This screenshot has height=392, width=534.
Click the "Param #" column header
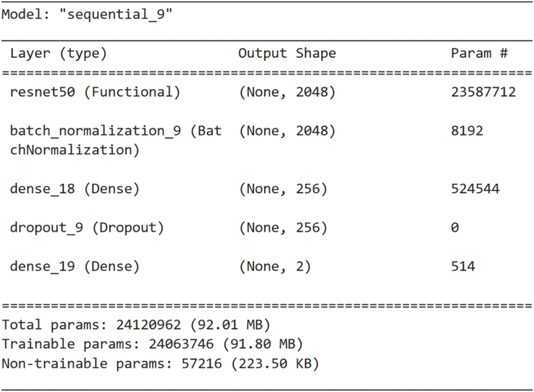(479, 54)
